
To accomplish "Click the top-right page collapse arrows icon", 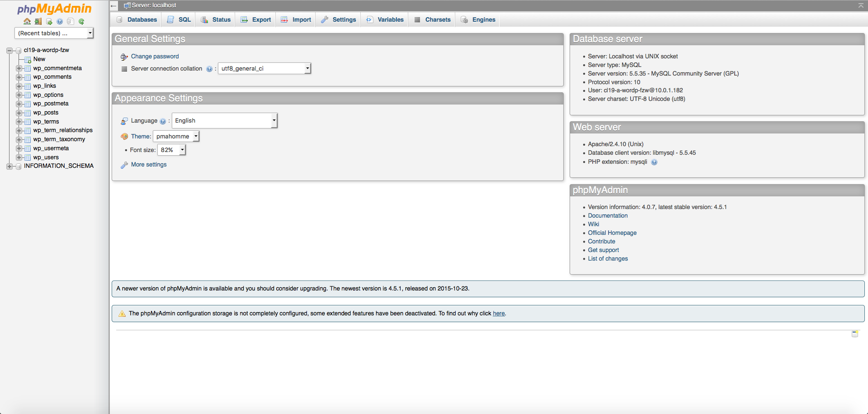I will [x=861, y=5].
